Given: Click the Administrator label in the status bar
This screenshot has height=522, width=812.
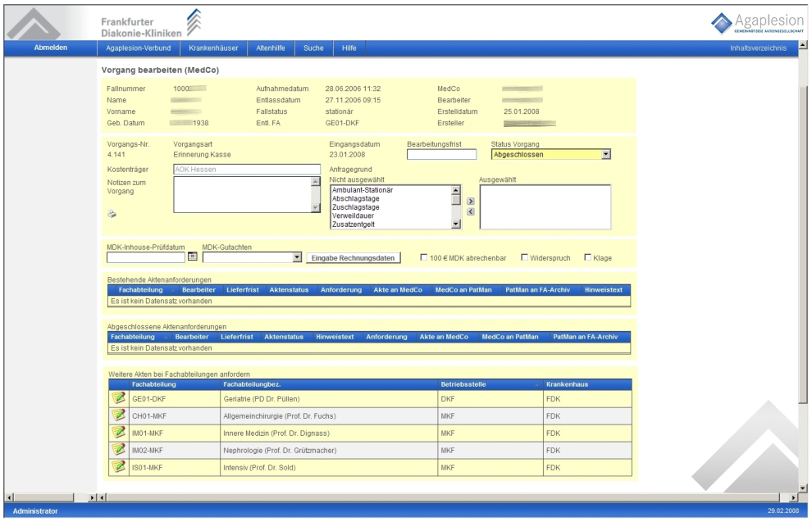Looking at the screenshot, I should (x=35, y=511).
